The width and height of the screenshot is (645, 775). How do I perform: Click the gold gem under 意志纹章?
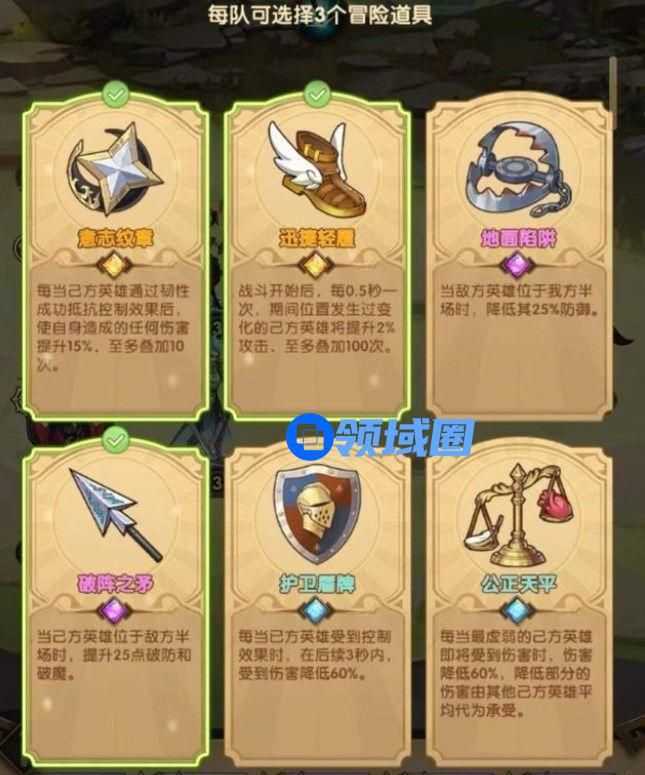click(x=114, y=265)
